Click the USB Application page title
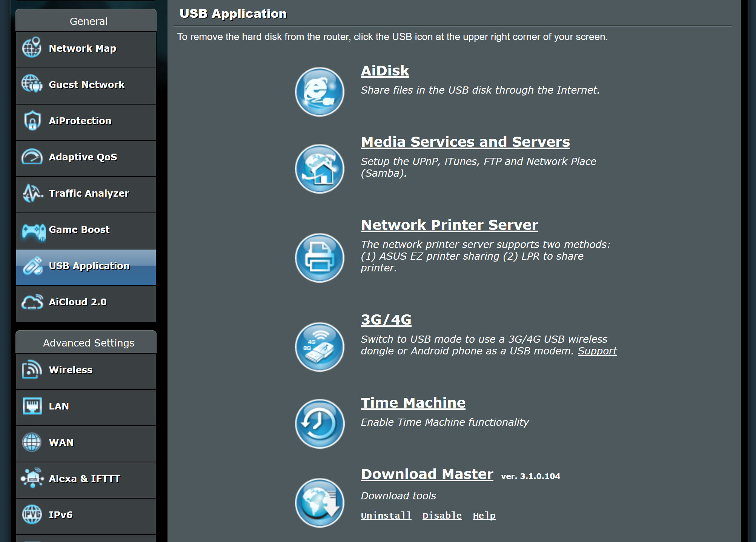This screenshot has width=756, height=542. coord(233,14)
